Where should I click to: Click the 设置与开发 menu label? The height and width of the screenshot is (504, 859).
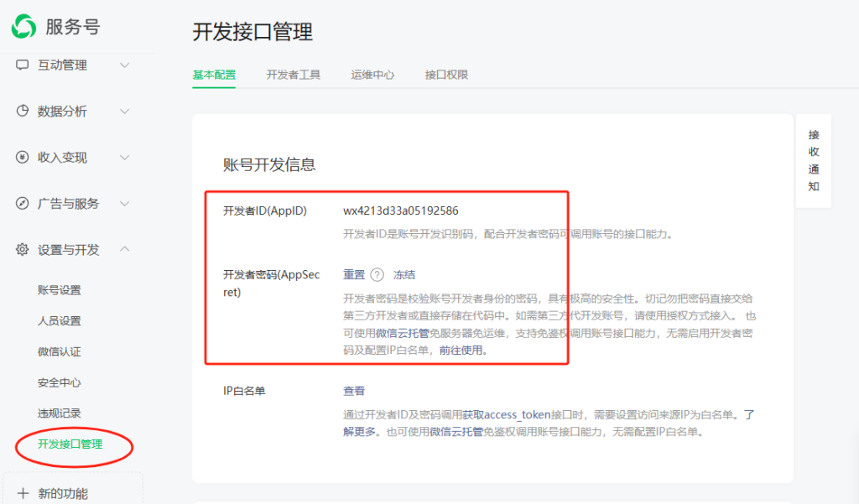[x=69, y=250]
